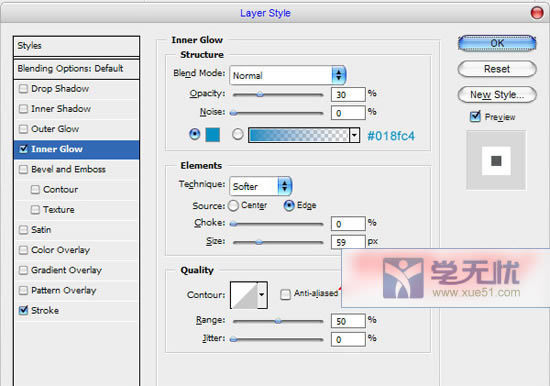Click the blue glow color swatch
The height and width of the screenshot is (386, 550).
coord(213,135)
